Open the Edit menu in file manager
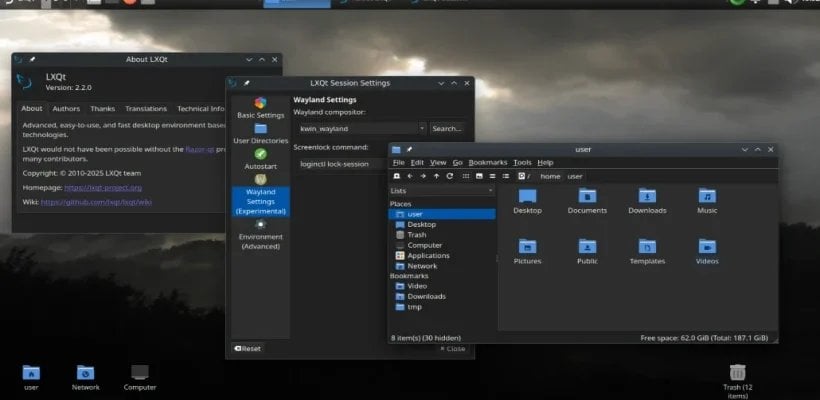This screenshot has height=400, width=820. click(x=417, y=163)
